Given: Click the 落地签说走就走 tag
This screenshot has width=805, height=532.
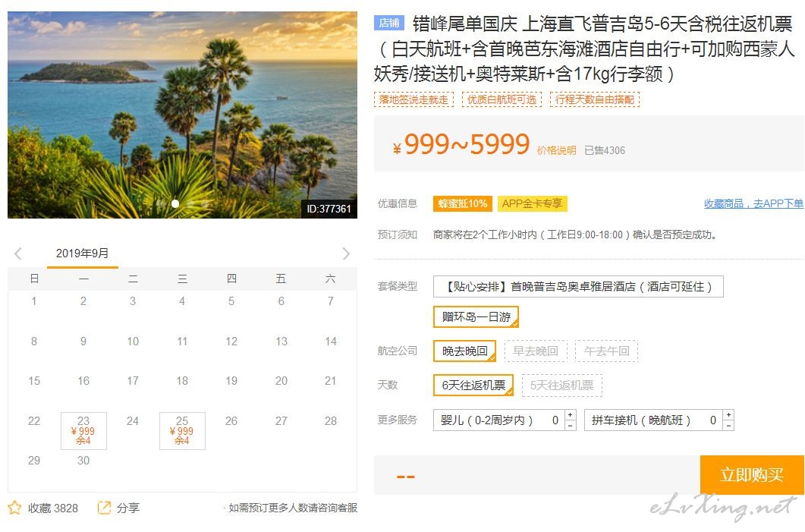Looking at the screenshot, I should pos(414,99).
